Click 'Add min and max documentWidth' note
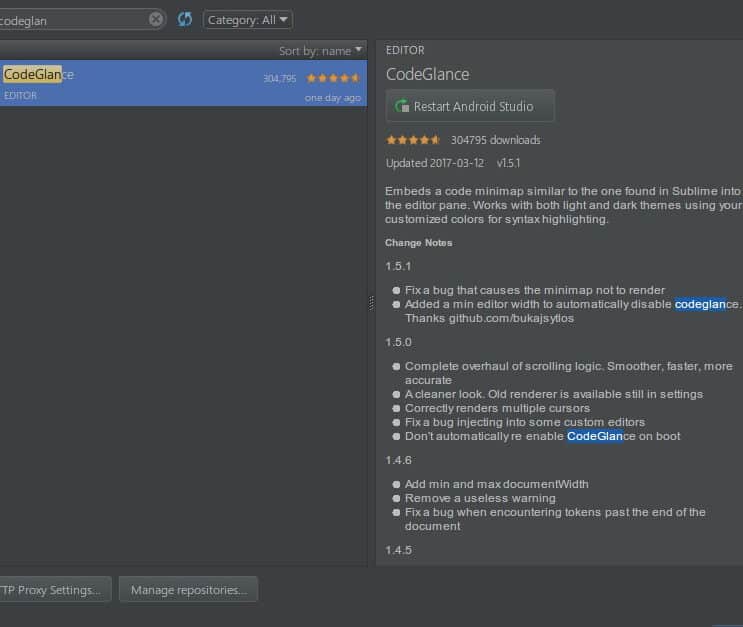Screen dimensions: 743x627 click(497, 484)
